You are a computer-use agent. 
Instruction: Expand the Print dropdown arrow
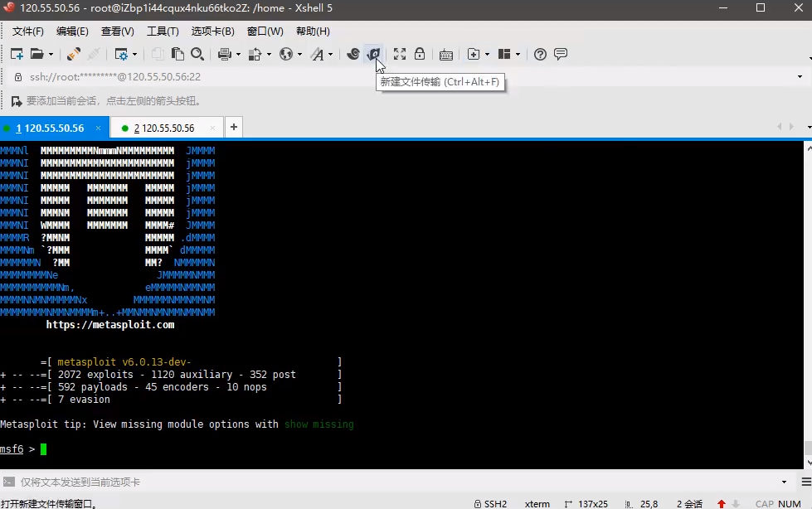click(238, 54)
